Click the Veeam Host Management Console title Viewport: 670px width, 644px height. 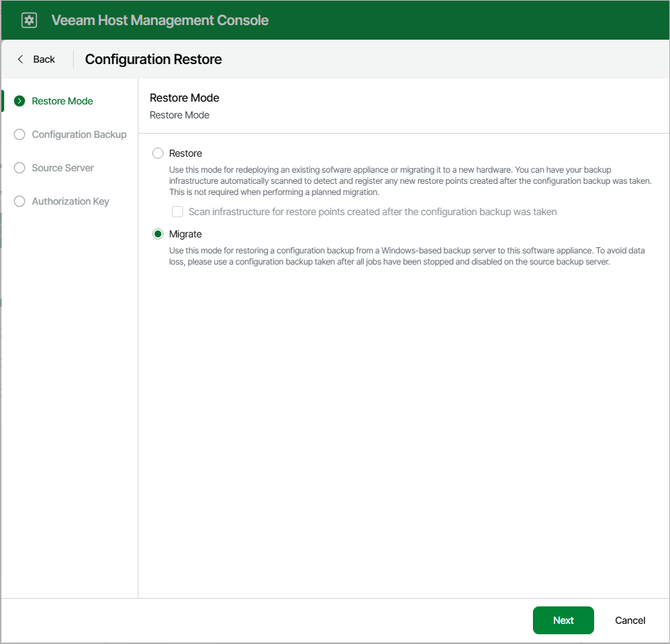point(160,19)
